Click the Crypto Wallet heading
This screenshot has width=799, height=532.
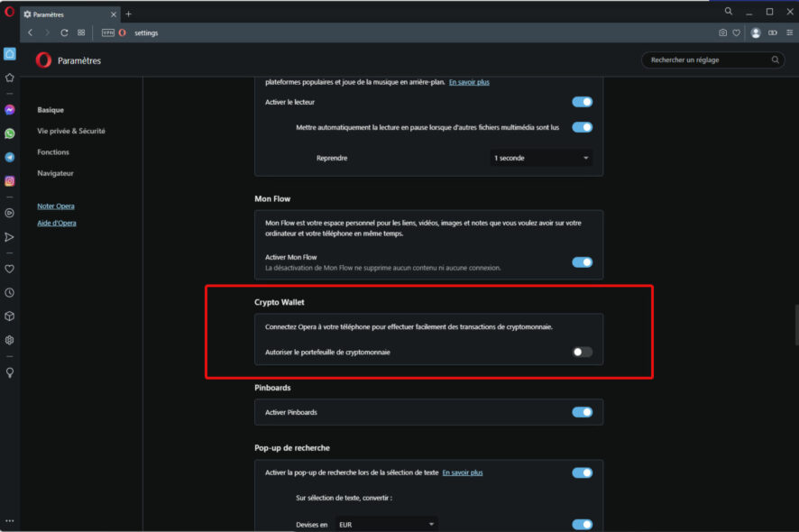280,302
